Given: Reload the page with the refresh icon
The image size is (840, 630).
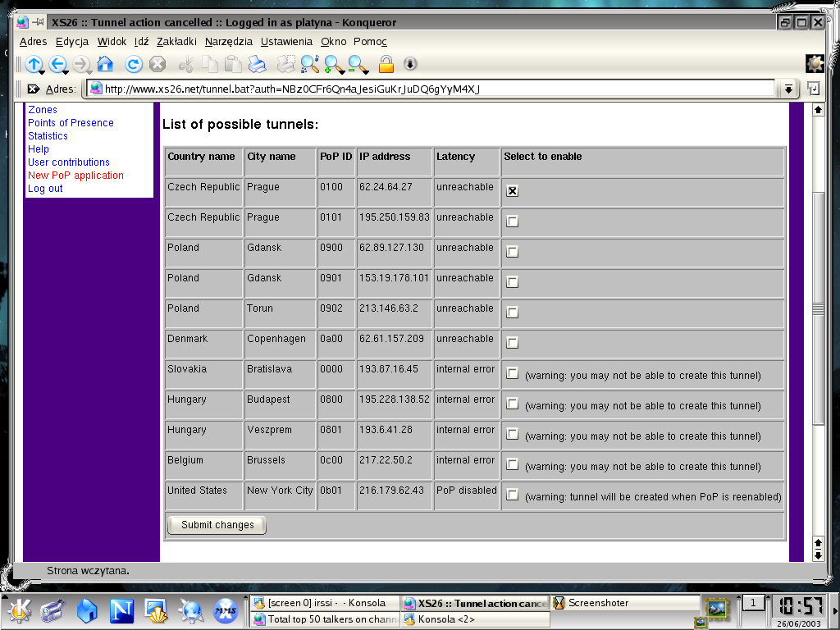Looking at the screenshot, I should (x=134, y=64).
